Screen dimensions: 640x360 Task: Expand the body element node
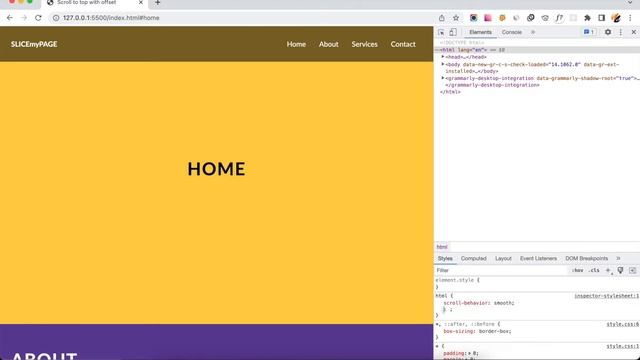pos(443,64)
